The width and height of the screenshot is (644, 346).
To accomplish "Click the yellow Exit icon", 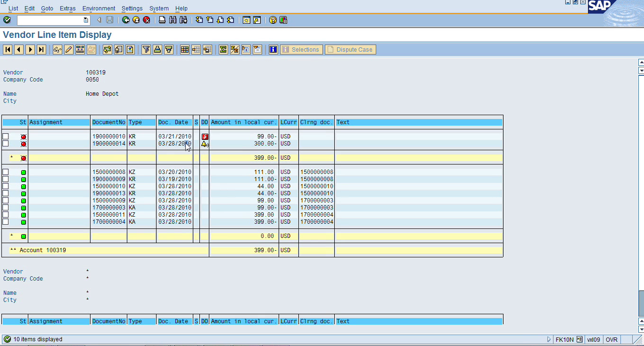I will coord(136,20).
